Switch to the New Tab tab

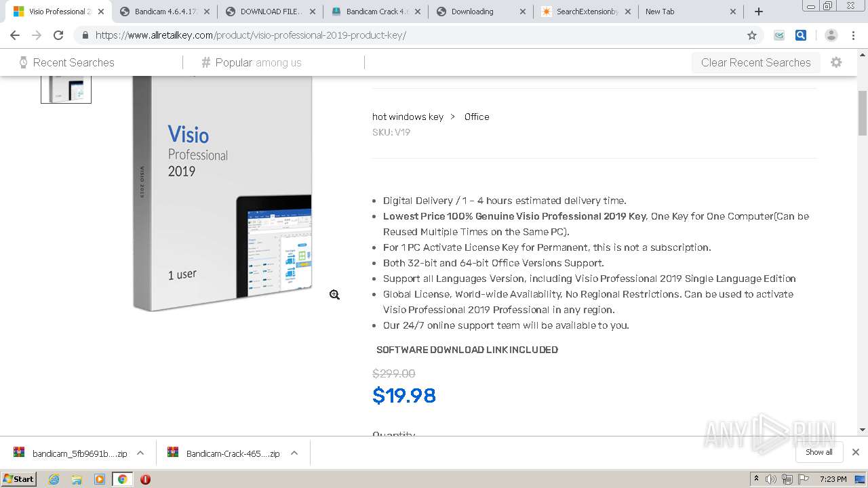[690, 12]
